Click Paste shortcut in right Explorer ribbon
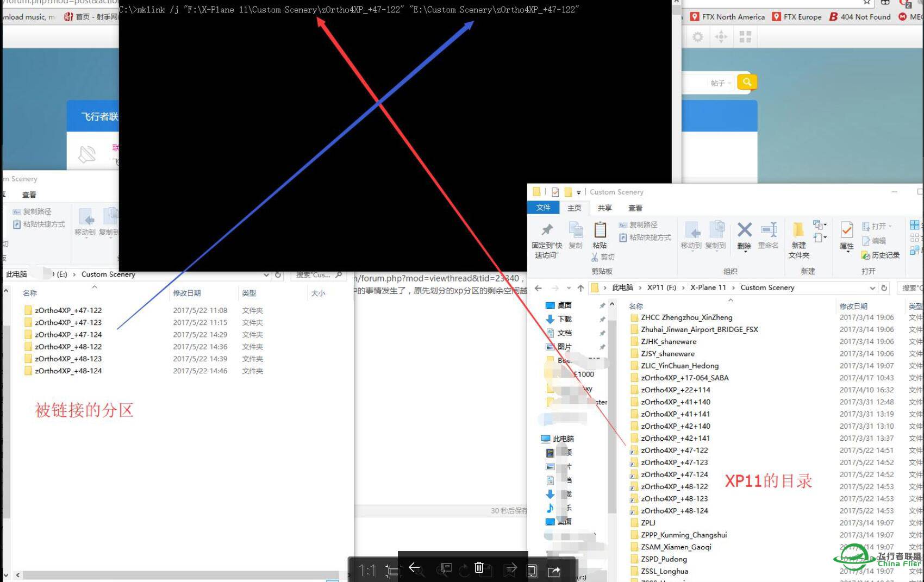Image resolution: width=924 pixels, height=582 pixels. click(645, 237)
